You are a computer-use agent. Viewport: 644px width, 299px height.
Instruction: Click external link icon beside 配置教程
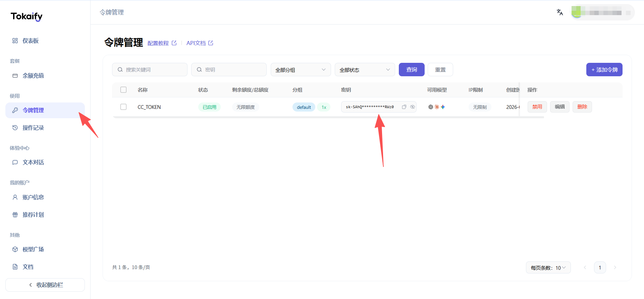click(x=174, y=43)
